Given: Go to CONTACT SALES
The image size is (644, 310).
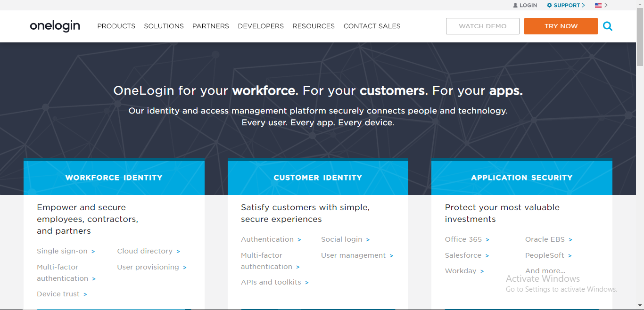Looking at the screenshot, I should pyautogui.click(x=372, y=26).
